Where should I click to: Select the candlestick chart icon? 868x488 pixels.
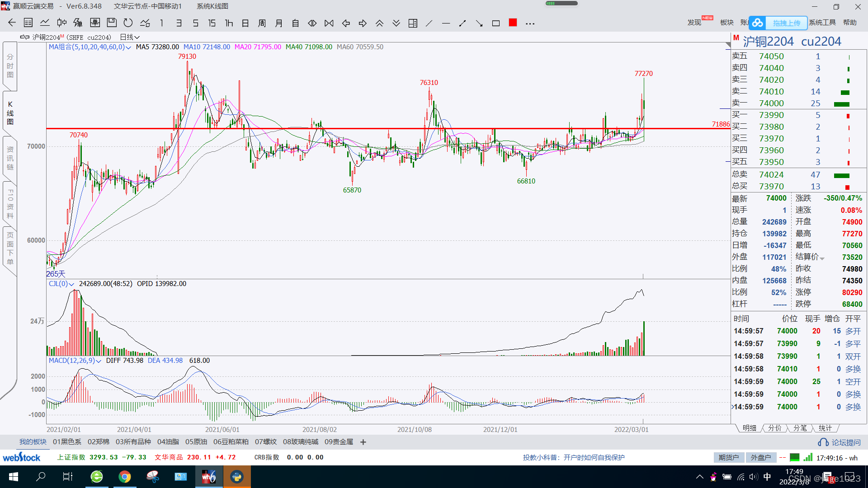(x=61, y=23)
